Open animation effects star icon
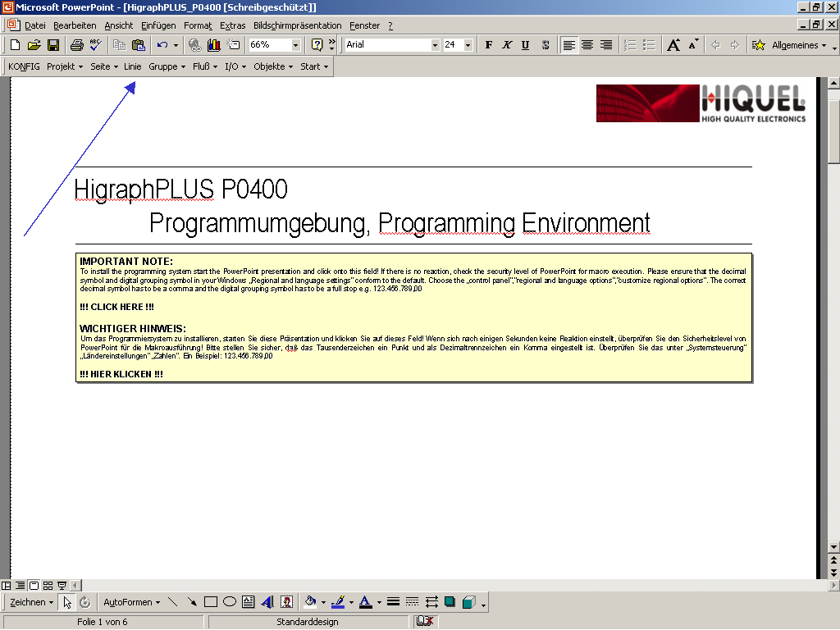 (758, 45)
